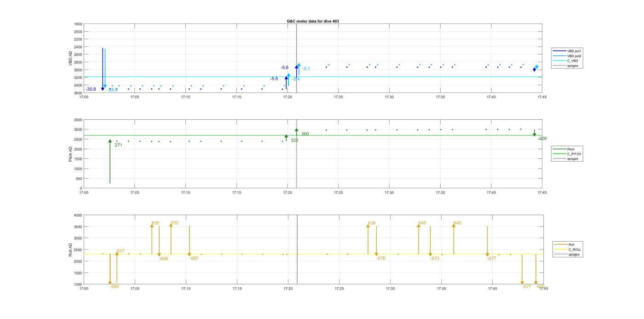Click the '-664' roll data label
This screenshot has width=644, height=319.
click(x=115, y=287)
